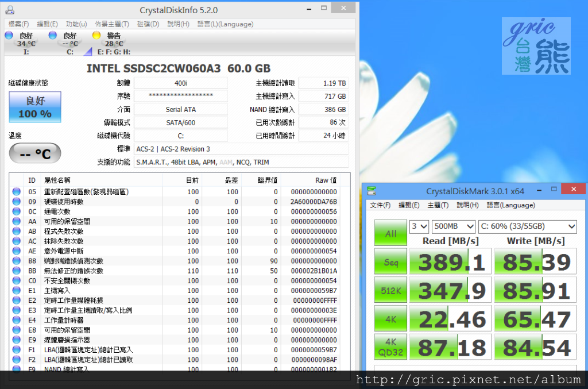Click the masked serial number field
The width and height of the screenshot is (588, 389).
coord(181,97)
